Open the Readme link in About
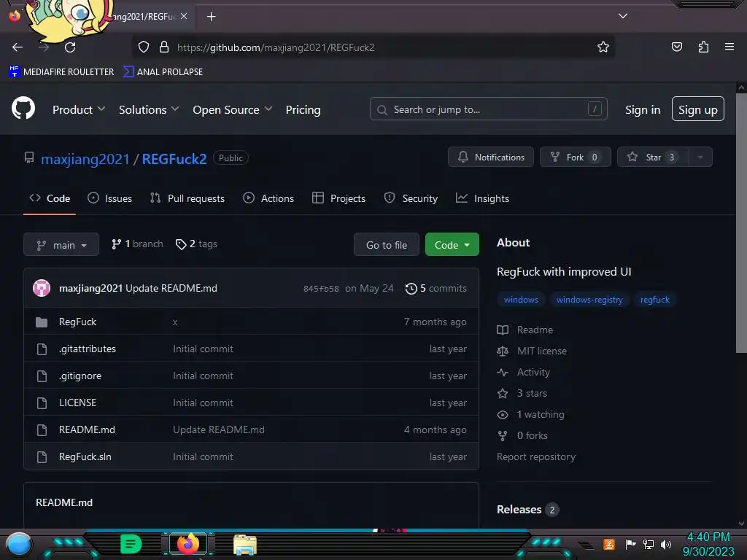This screenshot has height=560, width=747. coord(525,330)
